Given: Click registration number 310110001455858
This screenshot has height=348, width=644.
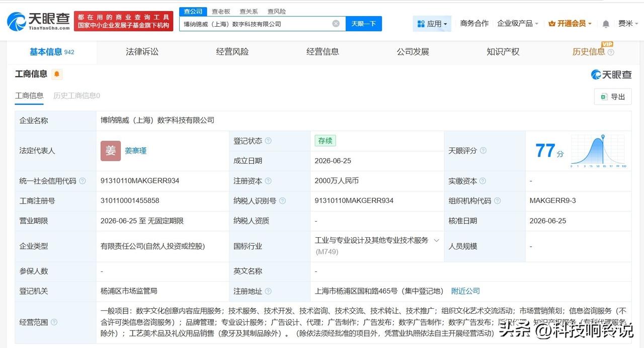Looking at the screenshot, I should (130, 200).
